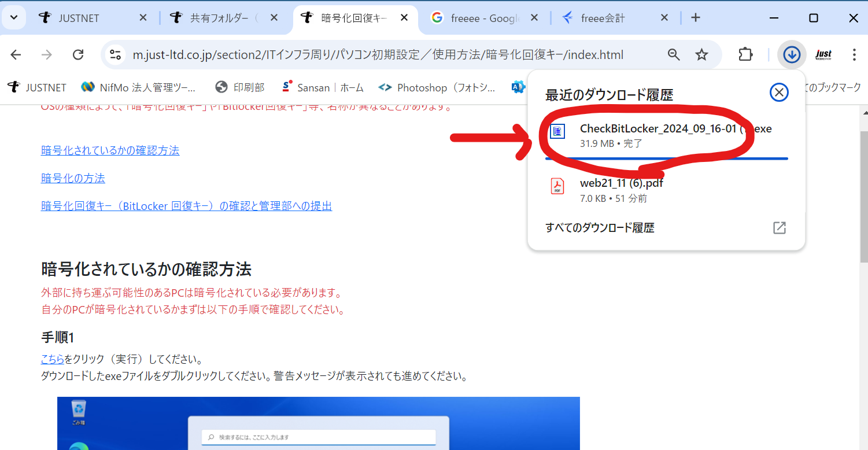Bookmark this page with star icon
This screenshot has width=868, height=450.
701,55
